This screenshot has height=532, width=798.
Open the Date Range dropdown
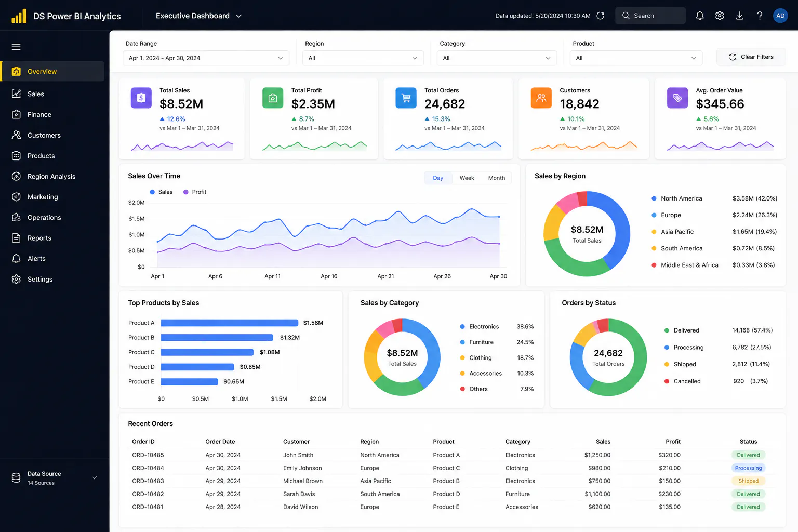[206, 58]
